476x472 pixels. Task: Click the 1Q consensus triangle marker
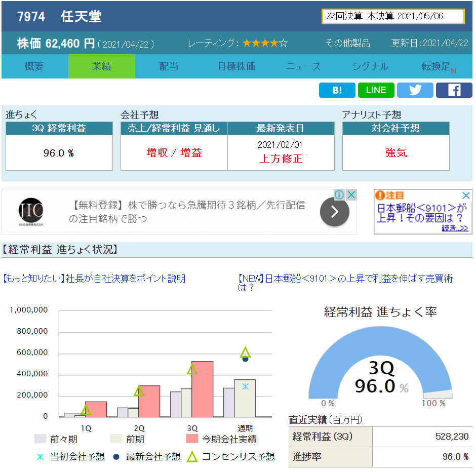86,410
